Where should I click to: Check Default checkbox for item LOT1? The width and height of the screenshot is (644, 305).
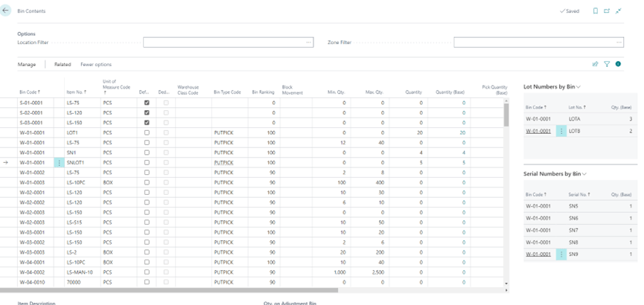pyautogui.click(x=147, y=132)
